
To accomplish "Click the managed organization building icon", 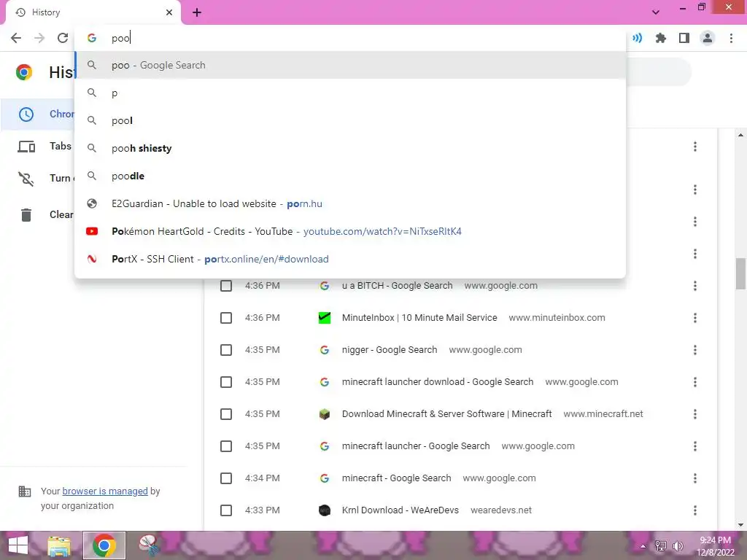I will 25,491.
